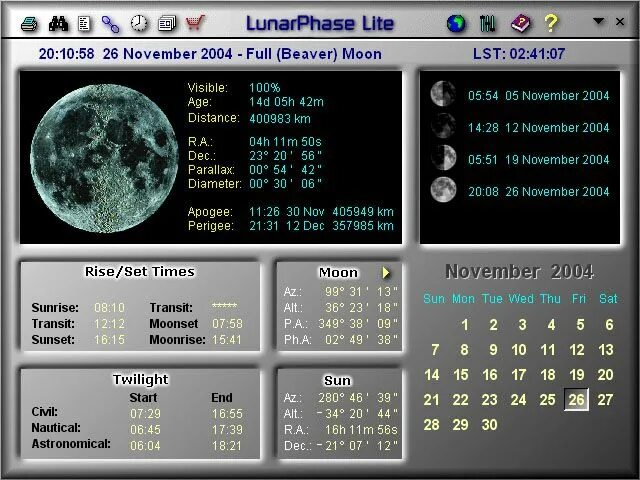Click the Rise/Set Times panel title
This screenshot has height=480, width=640.
pyautogui.click(x=140, y=271)
